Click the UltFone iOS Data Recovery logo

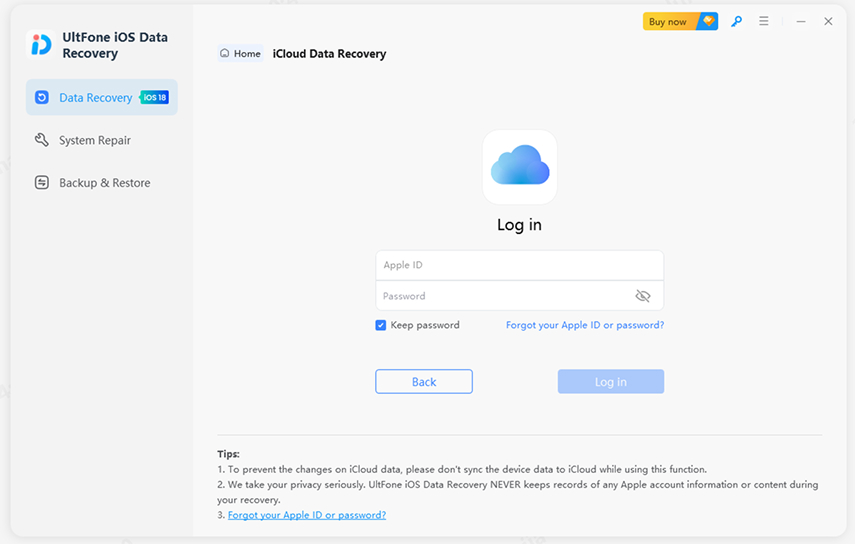click(x=41, y=45)
